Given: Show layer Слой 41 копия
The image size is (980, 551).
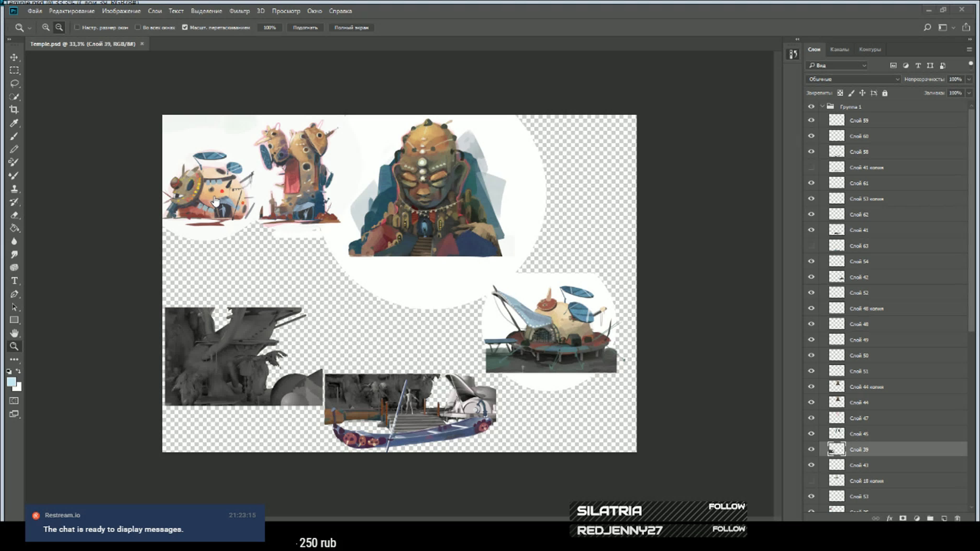Looking at the screenshot, I should tap(811, 167).
